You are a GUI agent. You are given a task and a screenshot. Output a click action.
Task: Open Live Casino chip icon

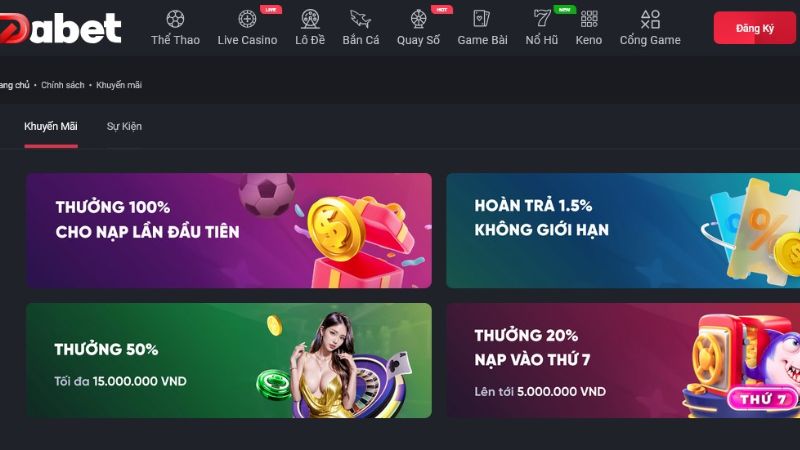247,19
